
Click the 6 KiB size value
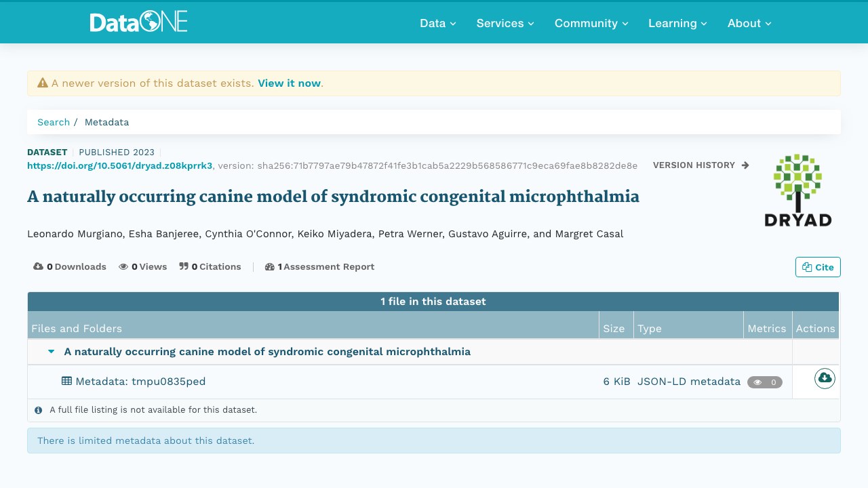click(616, 382)
